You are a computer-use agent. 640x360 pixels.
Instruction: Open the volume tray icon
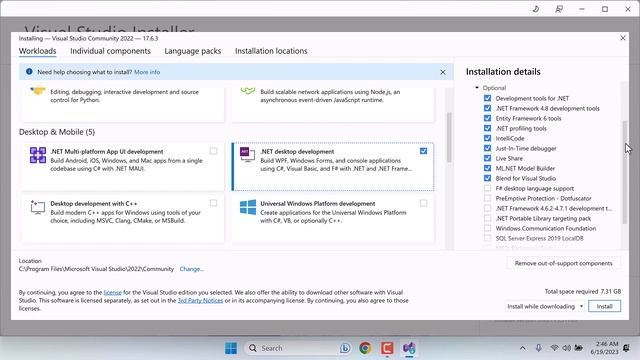click(x=566, y=348)
